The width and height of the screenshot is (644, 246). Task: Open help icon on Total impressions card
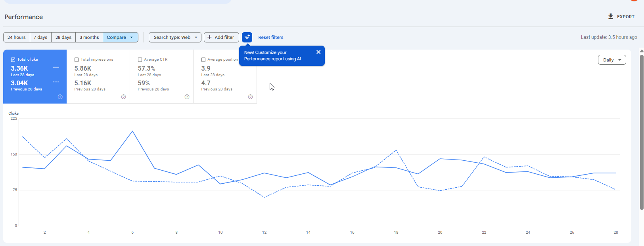[124, 97]
